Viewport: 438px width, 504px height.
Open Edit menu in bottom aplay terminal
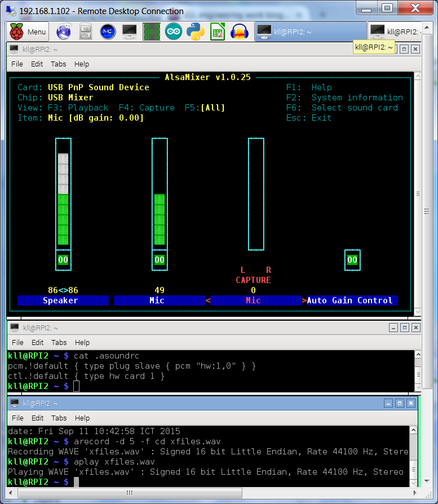(x=37, y=418)
